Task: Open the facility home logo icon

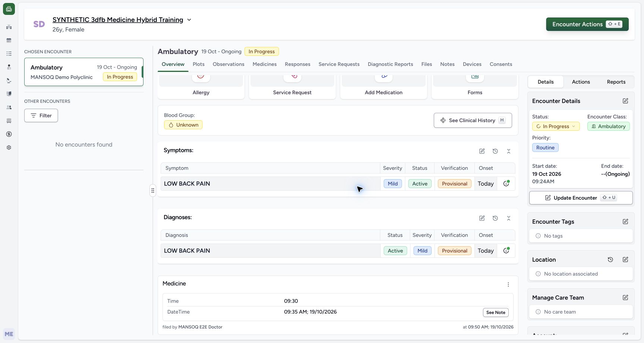Action: coord(9,9)
